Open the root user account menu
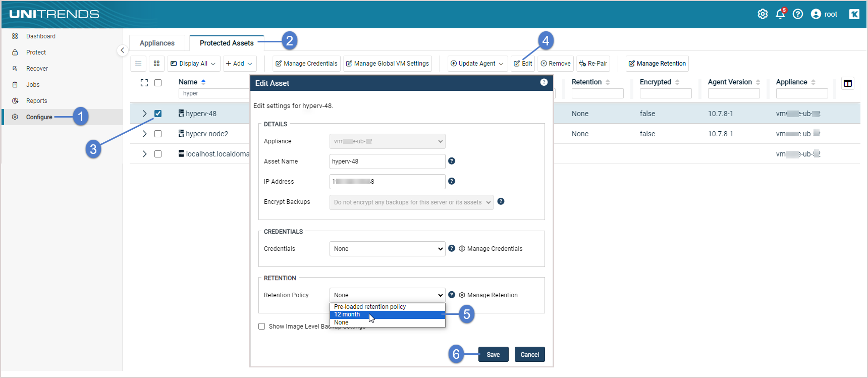 tap(824, 14)
